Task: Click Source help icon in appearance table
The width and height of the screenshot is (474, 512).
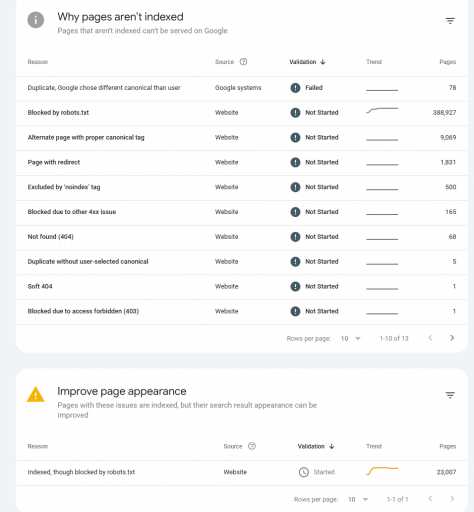Action: (x=252, y=446)
